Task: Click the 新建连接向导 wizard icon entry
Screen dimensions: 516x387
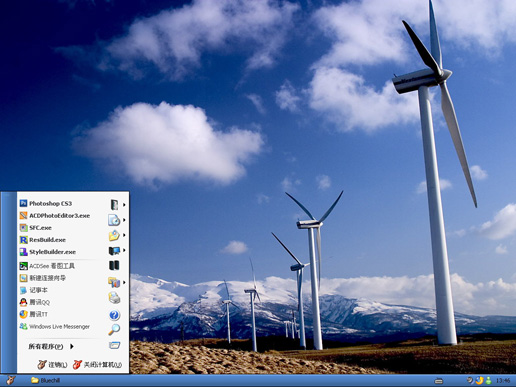Action: (43, 278)
